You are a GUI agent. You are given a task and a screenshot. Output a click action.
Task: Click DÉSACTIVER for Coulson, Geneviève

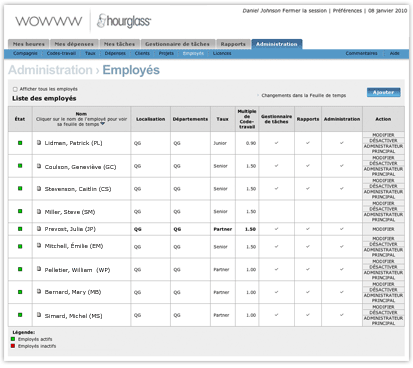coord(383,163)
